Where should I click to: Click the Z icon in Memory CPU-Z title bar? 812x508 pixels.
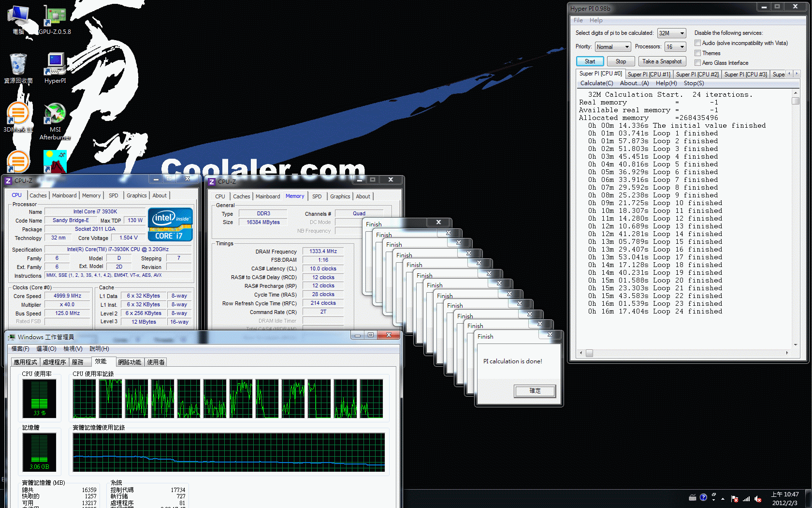point(212,182)
